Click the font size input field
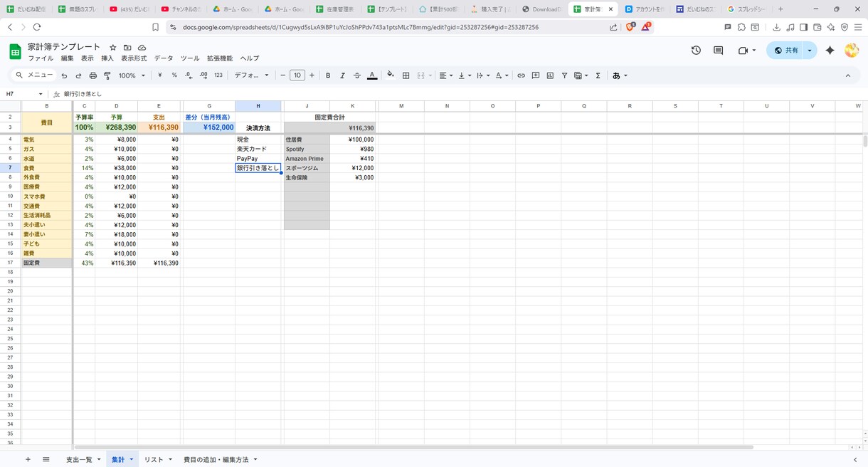Viewport: 868px width, 467px height. click(x=297, y=75)
